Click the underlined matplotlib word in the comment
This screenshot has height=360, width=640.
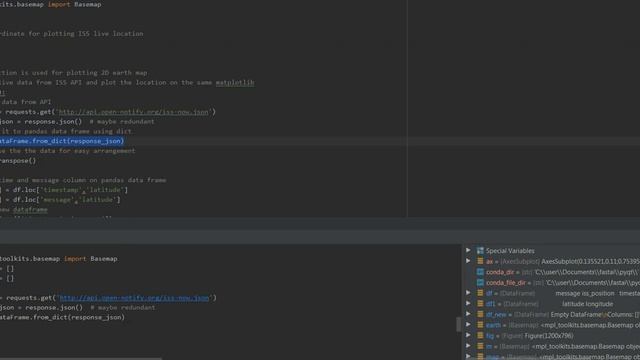[x=235, y=82]
